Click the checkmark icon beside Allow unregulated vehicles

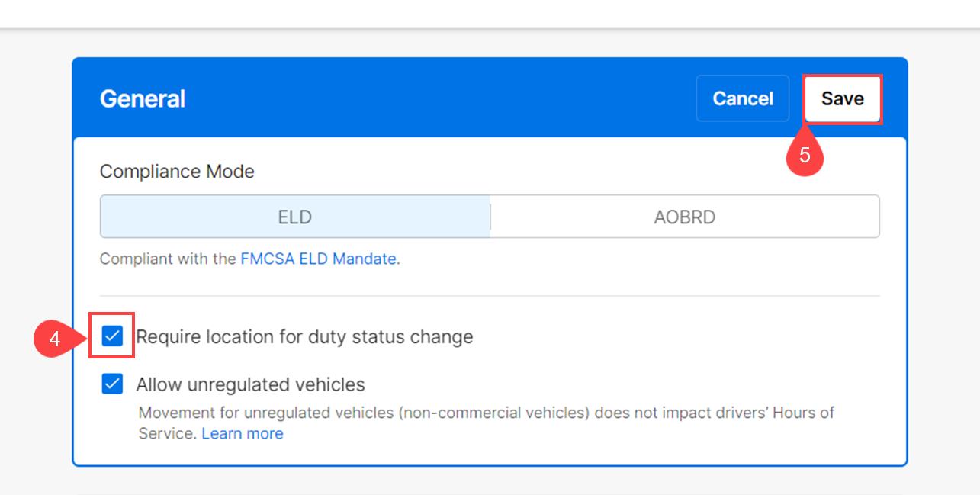[x=113, y=384]
